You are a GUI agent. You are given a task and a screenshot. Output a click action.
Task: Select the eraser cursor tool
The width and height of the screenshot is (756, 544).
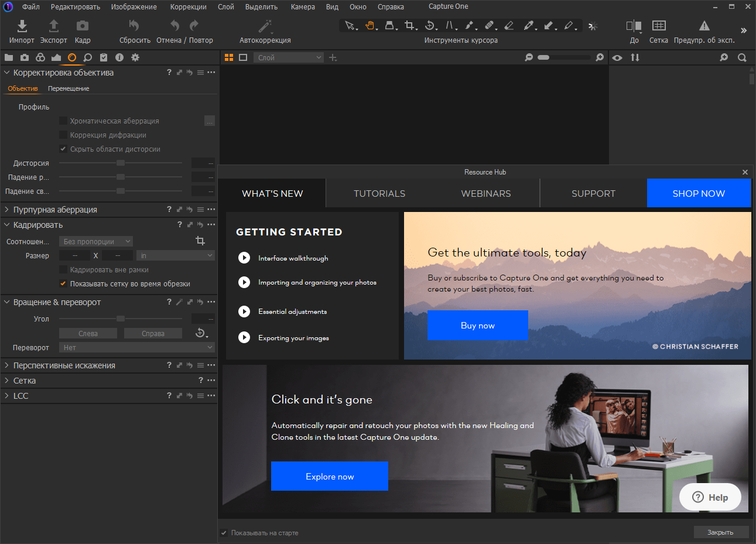point(509,25)
